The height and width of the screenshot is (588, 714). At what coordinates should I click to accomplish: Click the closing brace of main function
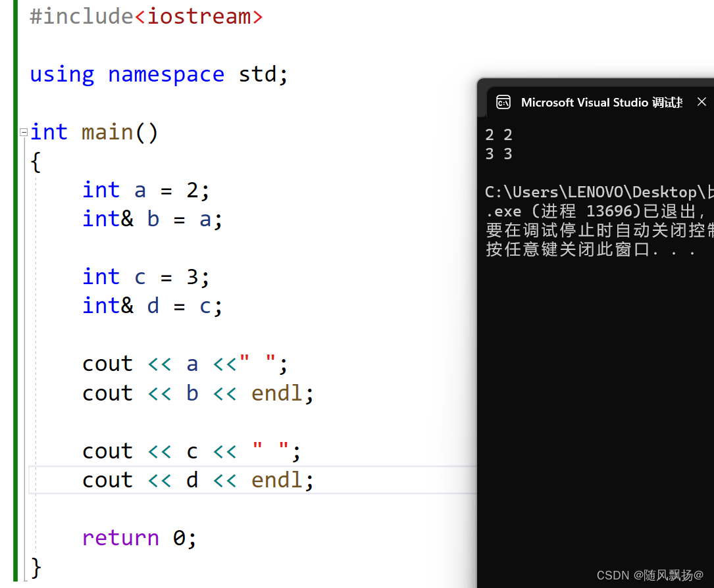(x=36, y=568)
